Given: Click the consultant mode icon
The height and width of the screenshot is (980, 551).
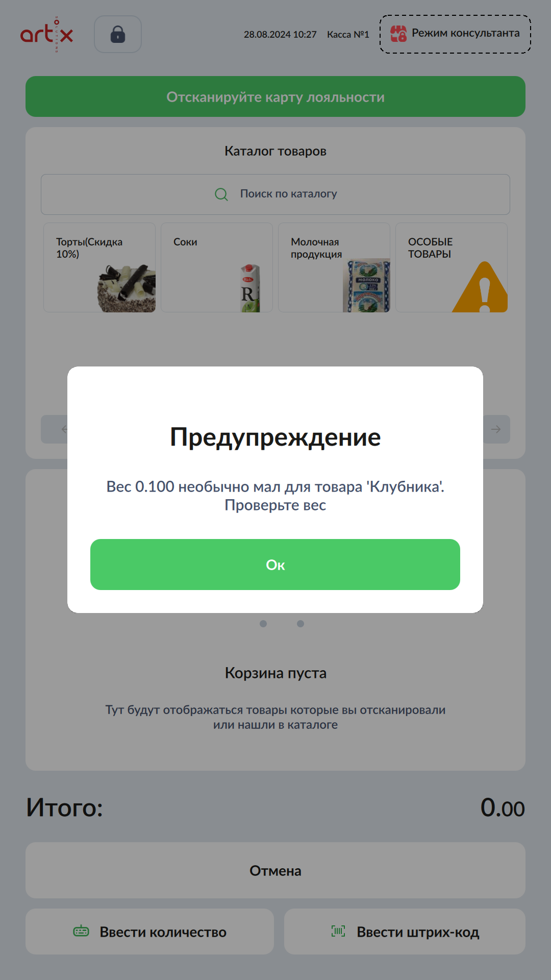Looking at the screenshot, I should pos(398,34).
